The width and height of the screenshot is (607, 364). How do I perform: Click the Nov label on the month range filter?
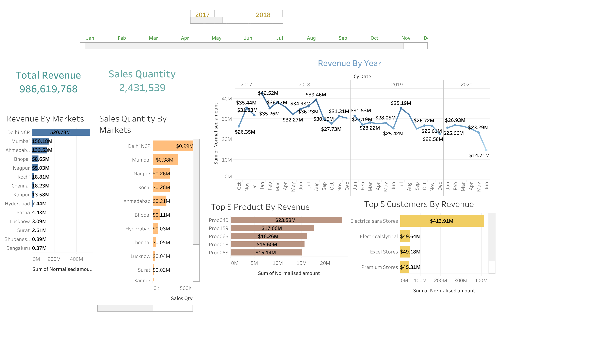pyautogui.click(x=406, y=38)
